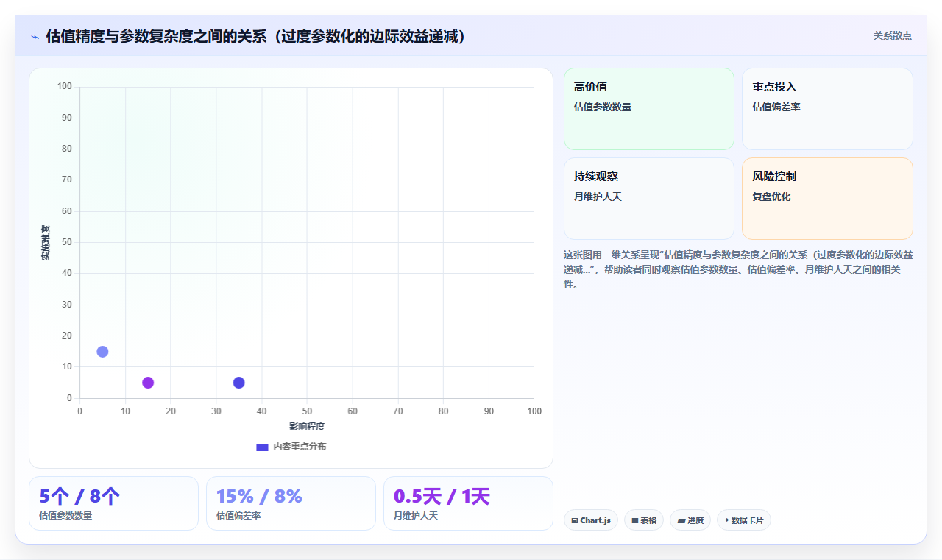The image size is (942, 560).
Task: Click the chart title heading text
Action: pyautogui.click(x=256, y=37)
